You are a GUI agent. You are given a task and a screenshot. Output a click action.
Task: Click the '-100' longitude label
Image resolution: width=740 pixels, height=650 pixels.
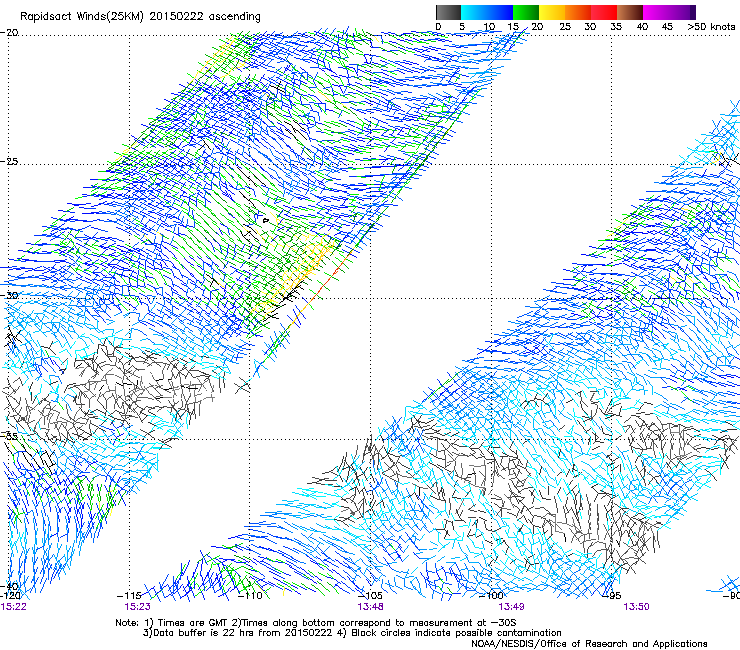pyautogui.click(x=491, y=596)
